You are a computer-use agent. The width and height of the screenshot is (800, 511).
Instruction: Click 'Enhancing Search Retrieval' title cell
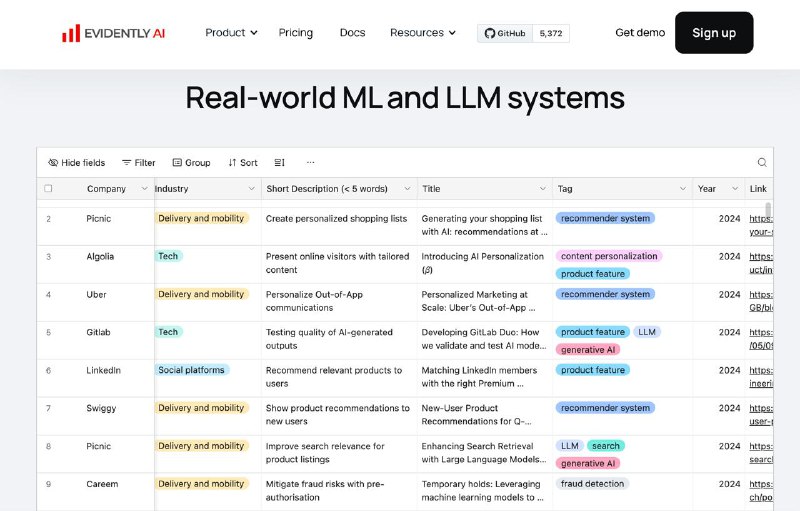(483, 452)
